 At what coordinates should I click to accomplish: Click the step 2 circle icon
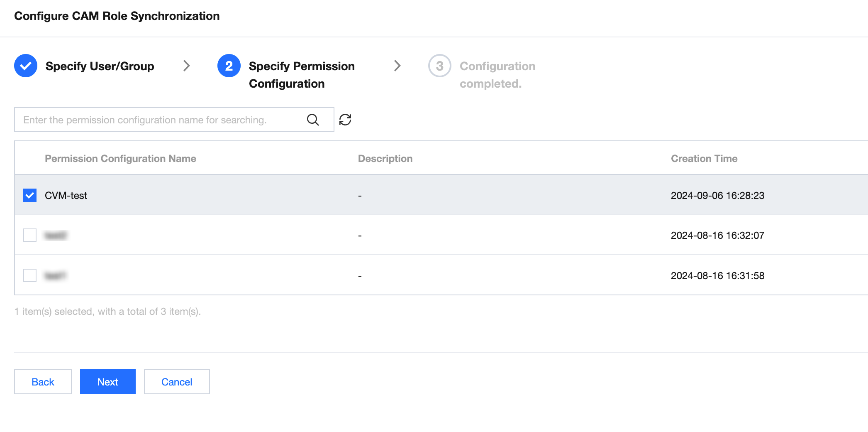(229, 66)
